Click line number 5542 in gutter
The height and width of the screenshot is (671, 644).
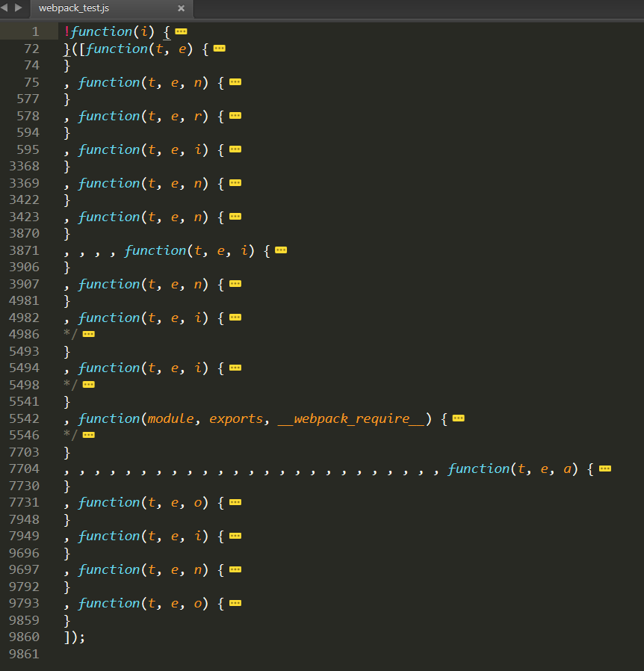(x=24, y=418)
